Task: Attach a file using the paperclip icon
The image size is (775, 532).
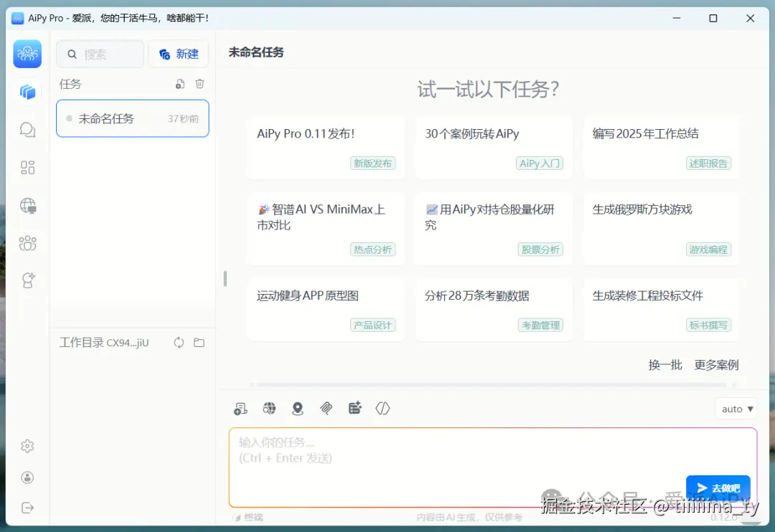Action: [327, 408]
